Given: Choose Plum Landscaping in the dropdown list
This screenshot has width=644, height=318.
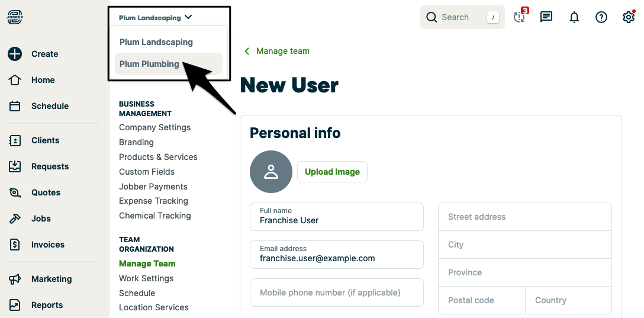Looking at the screenshot, I should coord(156,42).
